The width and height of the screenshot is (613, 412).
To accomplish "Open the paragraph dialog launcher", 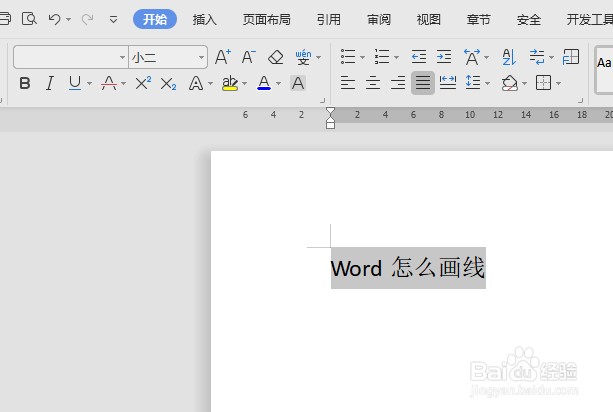I will click(x=581, y=100).
